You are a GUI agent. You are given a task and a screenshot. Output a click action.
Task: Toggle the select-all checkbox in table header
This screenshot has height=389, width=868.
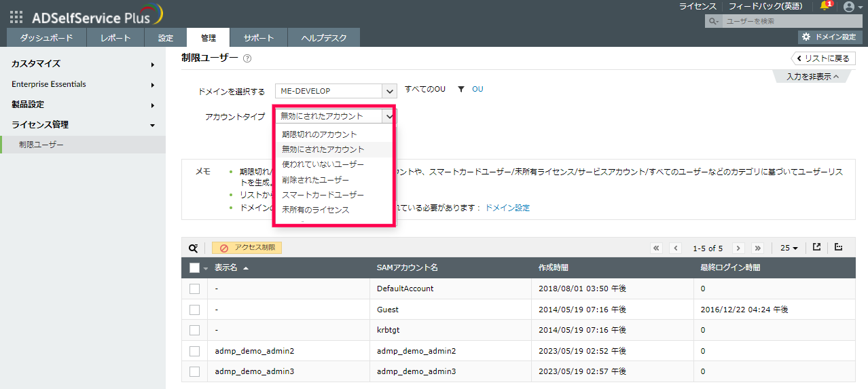click(x=195, y=267)
